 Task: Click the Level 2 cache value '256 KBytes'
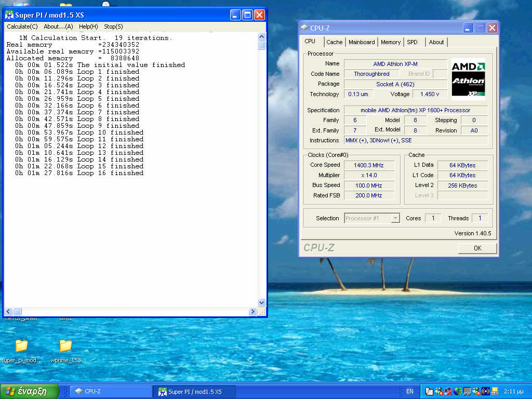pyautogui.click(x=462, y=185)
